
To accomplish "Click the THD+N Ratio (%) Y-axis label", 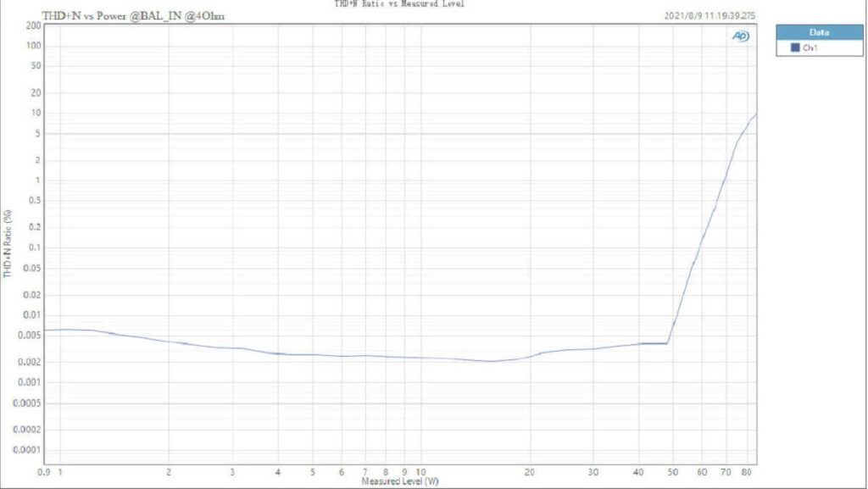I will [x=8, y=243].
